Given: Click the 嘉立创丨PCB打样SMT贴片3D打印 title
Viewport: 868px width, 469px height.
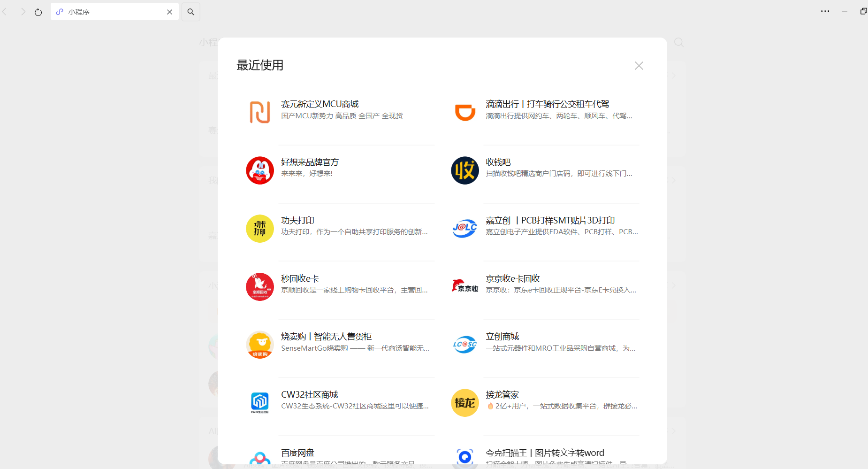Looking at the screenshot, I should (550, 220).
